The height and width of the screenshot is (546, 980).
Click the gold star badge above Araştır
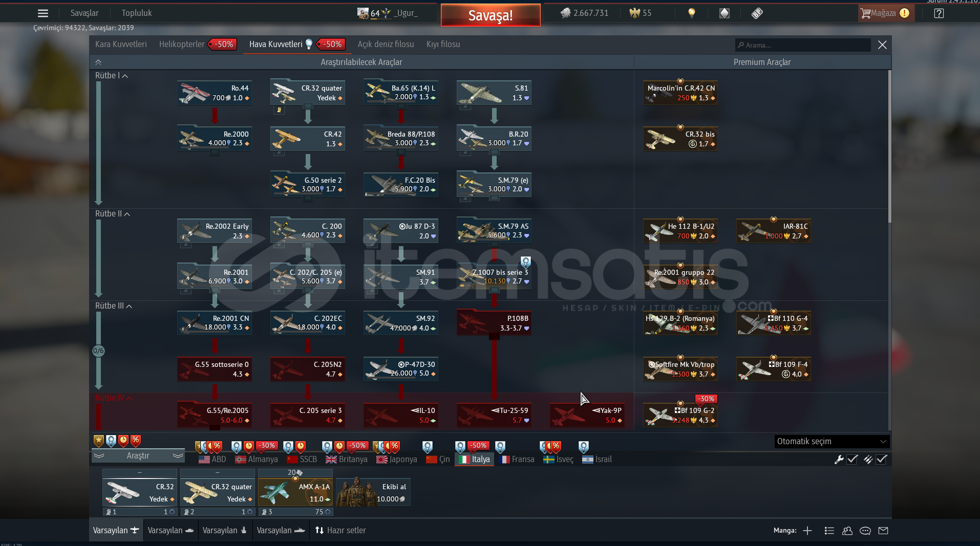click(99, 441)
